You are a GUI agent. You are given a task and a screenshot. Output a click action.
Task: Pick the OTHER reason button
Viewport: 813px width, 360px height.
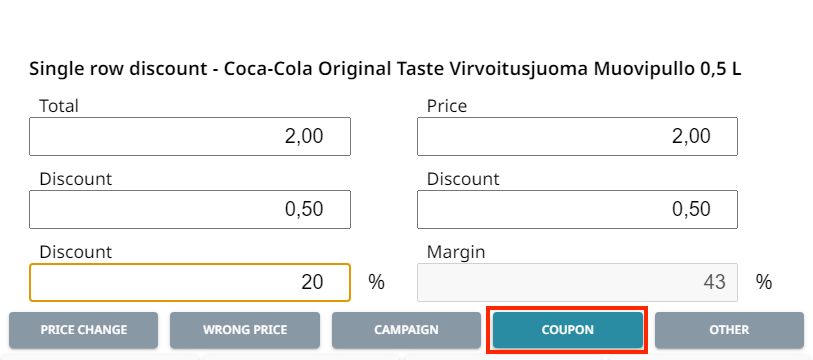click(x=729, y=330)
